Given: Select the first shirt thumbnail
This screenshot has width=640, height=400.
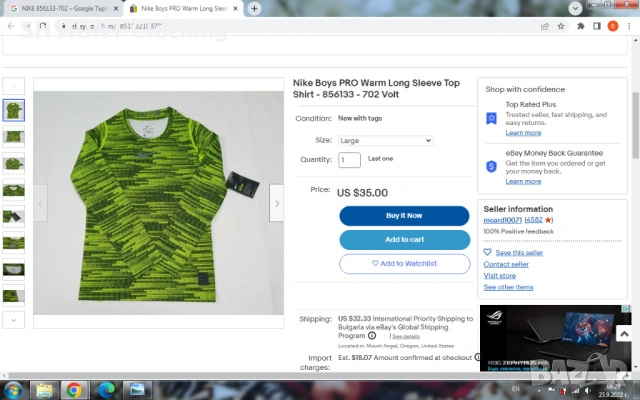Looking at the screenshot, I should click(13, 110).
